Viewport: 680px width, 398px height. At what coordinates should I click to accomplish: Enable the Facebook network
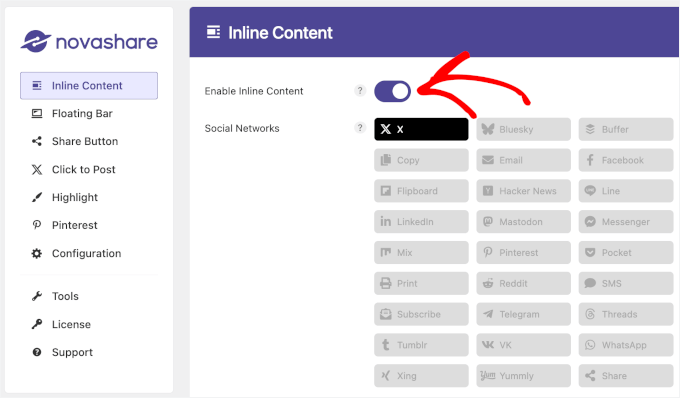(x=626, y=160)
